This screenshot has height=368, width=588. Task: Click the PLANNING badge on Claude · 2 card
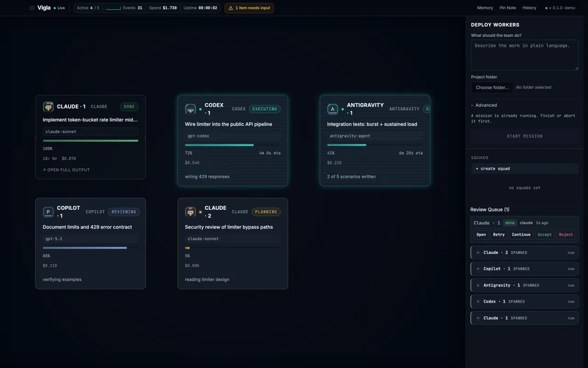click(266, 212)
